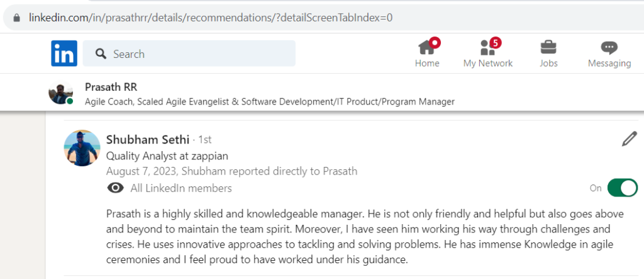Screen dimensions: 644x279
Task: Click the site lock icon in address bar
Action: 16,18
